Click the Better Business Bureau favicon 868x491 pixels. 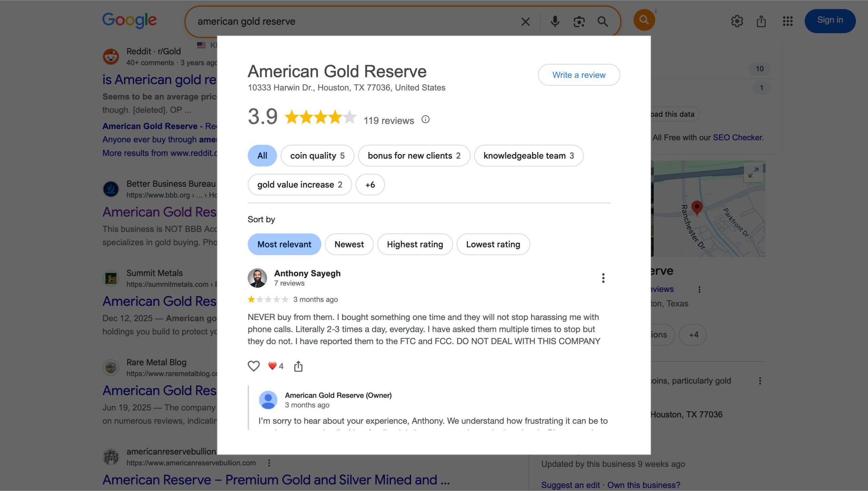(111, 189)
